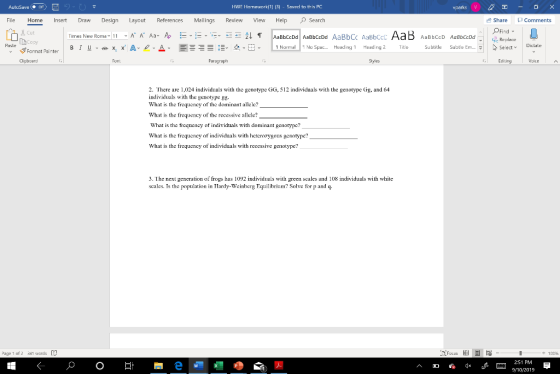Open the Select dropdown

pyautogui.click(x=505, y=48)
